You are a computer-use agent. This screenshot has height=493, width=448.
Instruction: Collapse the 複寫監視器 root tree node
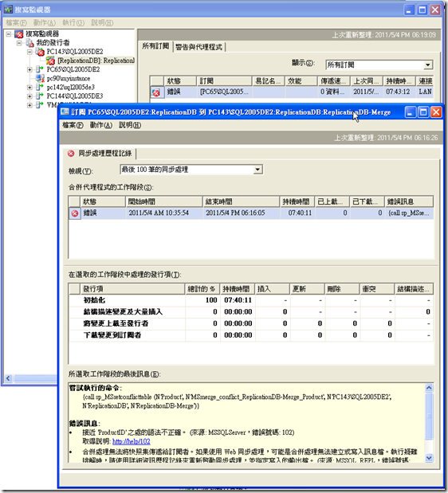pos(9,33)
